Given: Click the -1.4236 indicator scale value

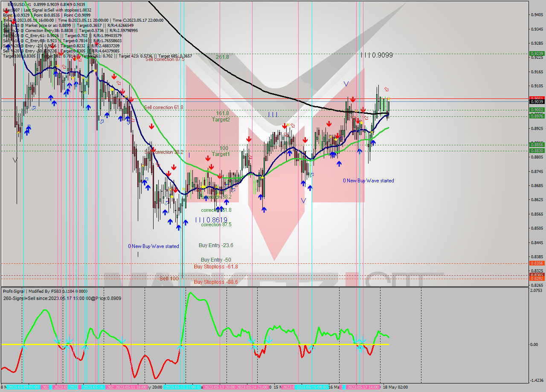Looking at the screenshot, I should pos(537,380).
